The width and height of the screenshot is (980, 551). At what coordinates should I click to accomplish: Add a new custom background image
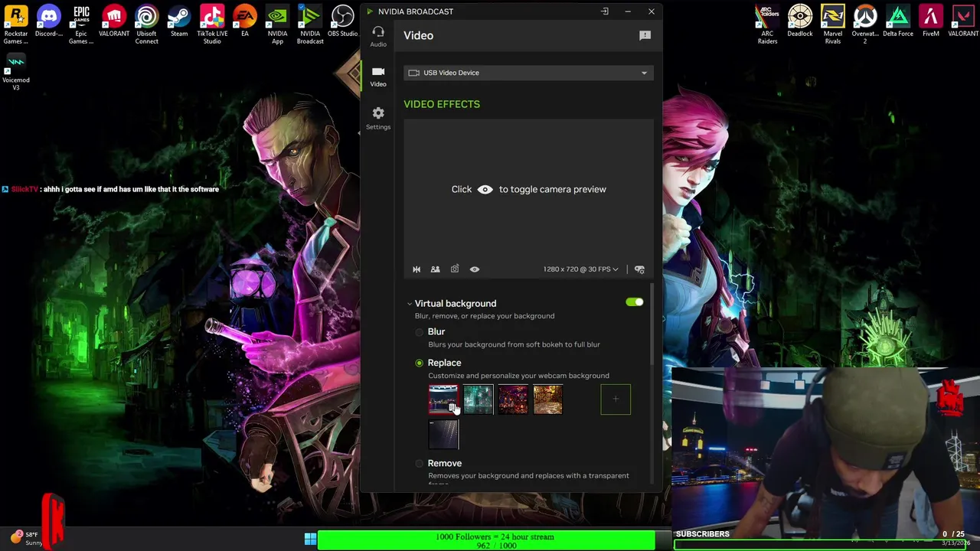[x=616, y=399]
